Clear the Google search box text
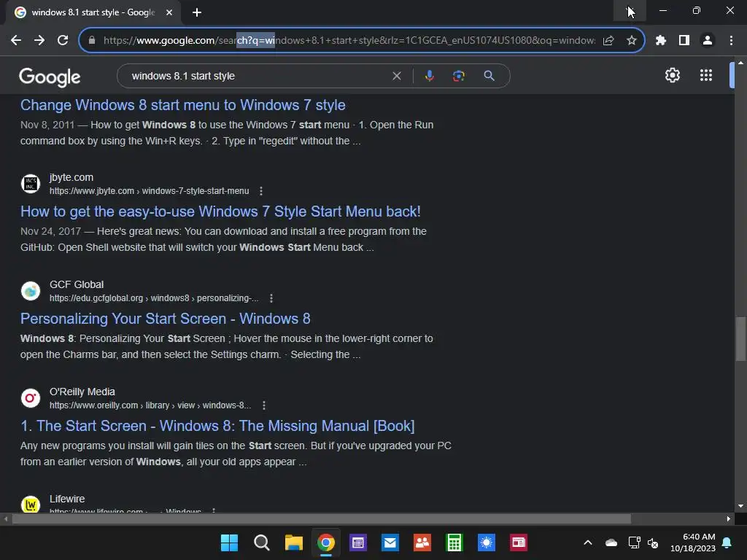 point(396,76)
